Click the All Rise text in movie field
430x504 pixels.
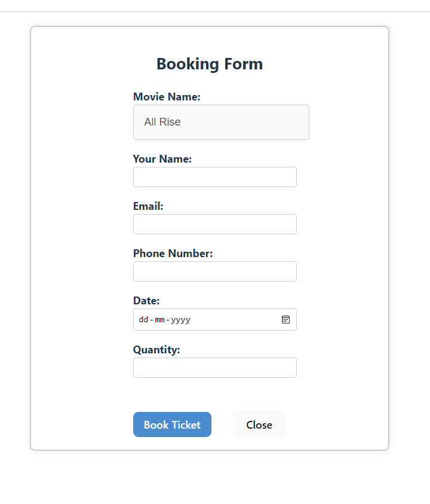pyautogui.click(x=161, y=122)
